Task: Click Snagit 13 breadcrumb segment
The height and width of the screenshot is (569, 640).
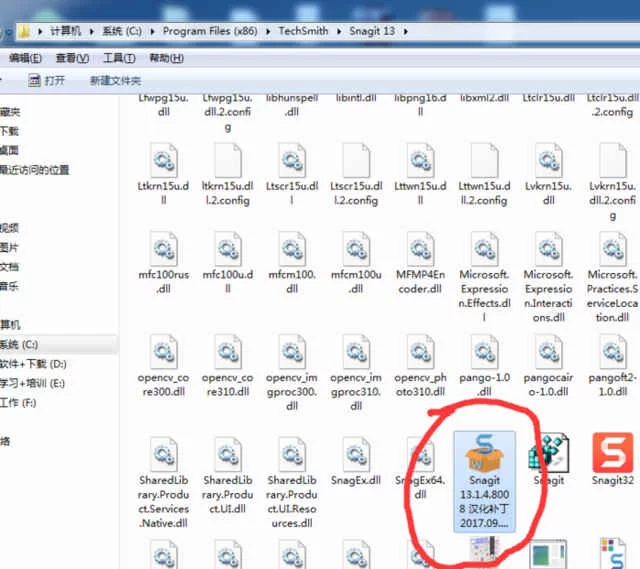Action: tap(372, 31)
